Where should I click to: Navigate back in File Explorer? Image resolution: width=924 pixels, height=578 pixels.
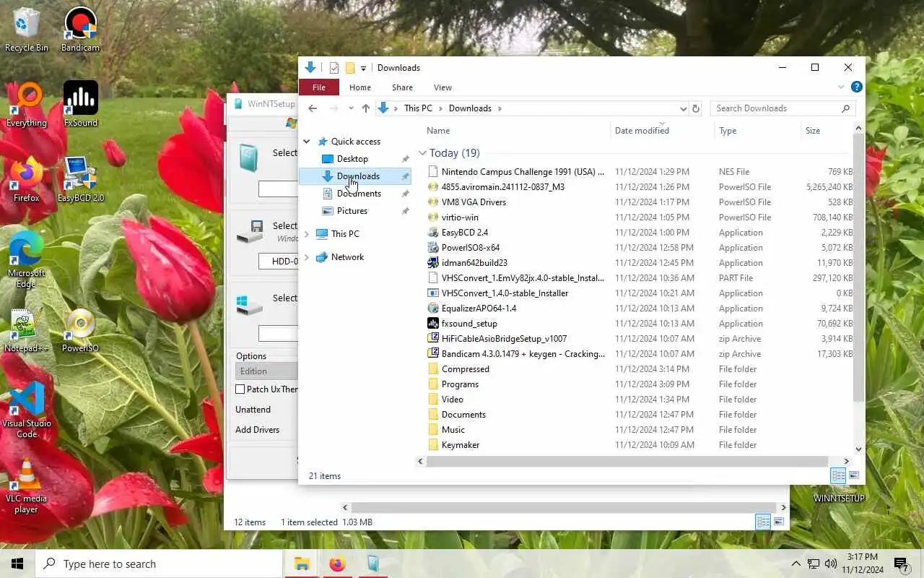313,108
